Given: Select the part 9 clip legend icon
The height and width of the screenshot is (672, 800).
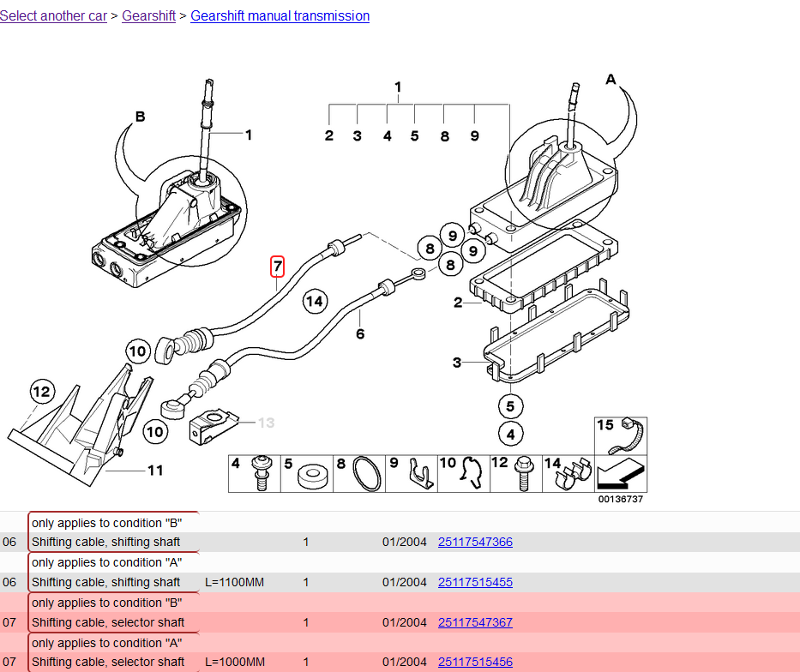Looking at the screenshot, I should point(418,474).
